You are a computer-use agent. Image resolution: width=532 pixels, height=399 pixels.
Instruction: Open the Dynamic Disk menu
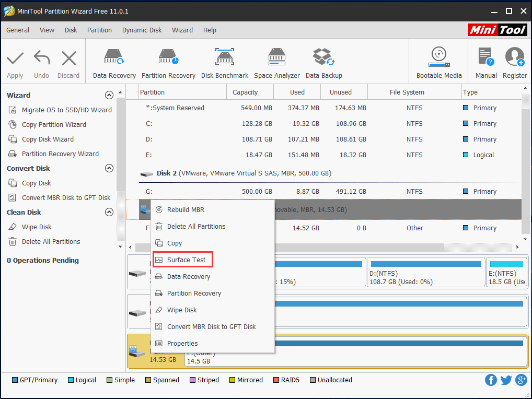(142, 30)
